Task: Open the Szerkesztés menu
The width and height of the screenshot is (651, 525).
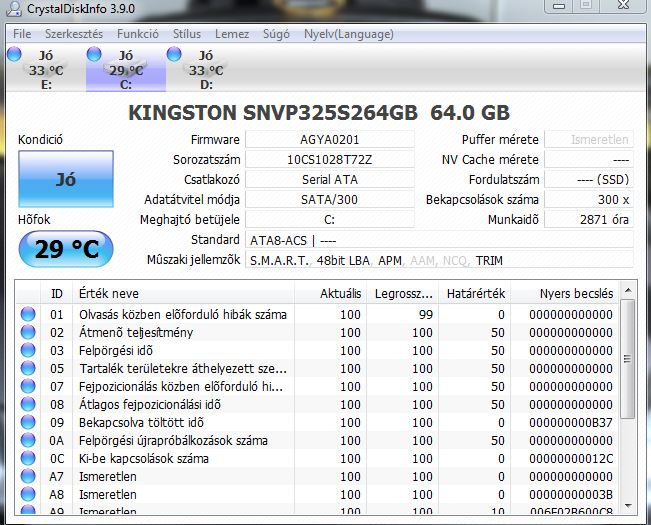Action: (74, 34)
